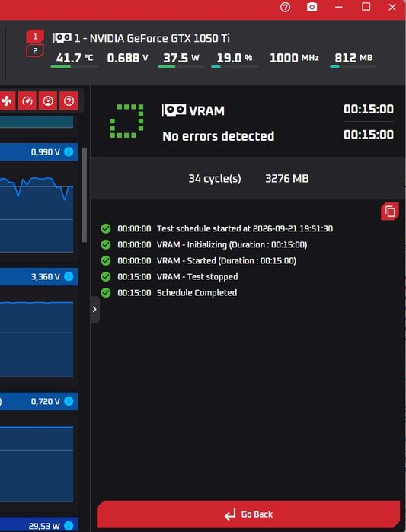Click the green check beside 'VRAM - Test stopped'
Image resolution: width=406 pixels, height=532 pixels.
coord(106,276)
